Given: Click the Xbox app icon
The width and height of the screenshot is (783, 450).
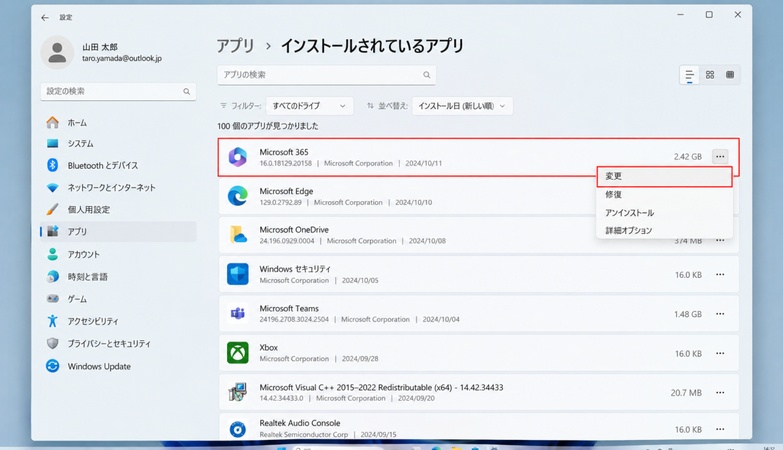Looking at the screenshot, I should point(238,353).
